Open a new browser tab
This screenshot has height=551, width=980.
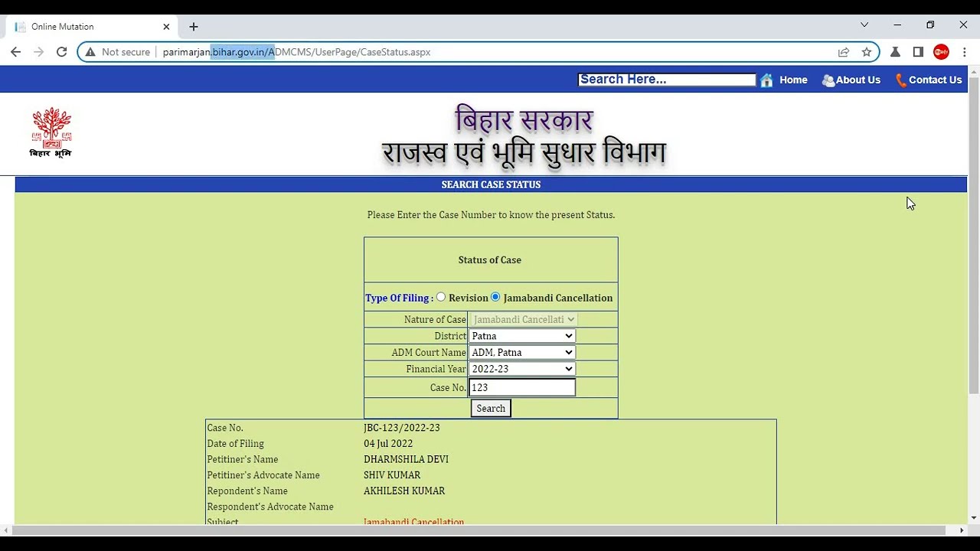(194, 26)
